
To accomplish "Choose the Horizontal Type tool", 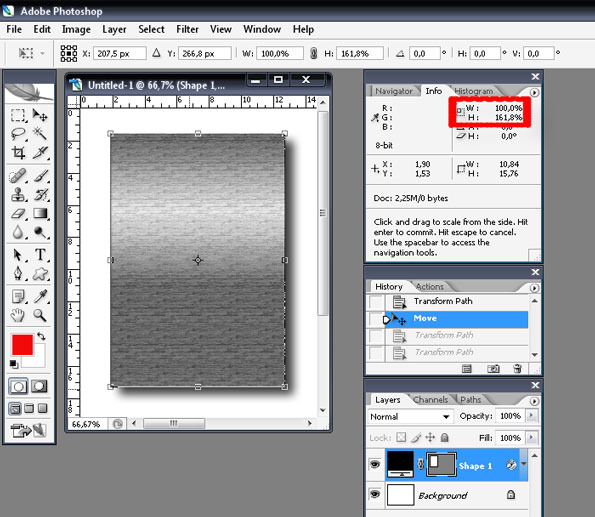I will pyautogui.click(x=40, y=254).
